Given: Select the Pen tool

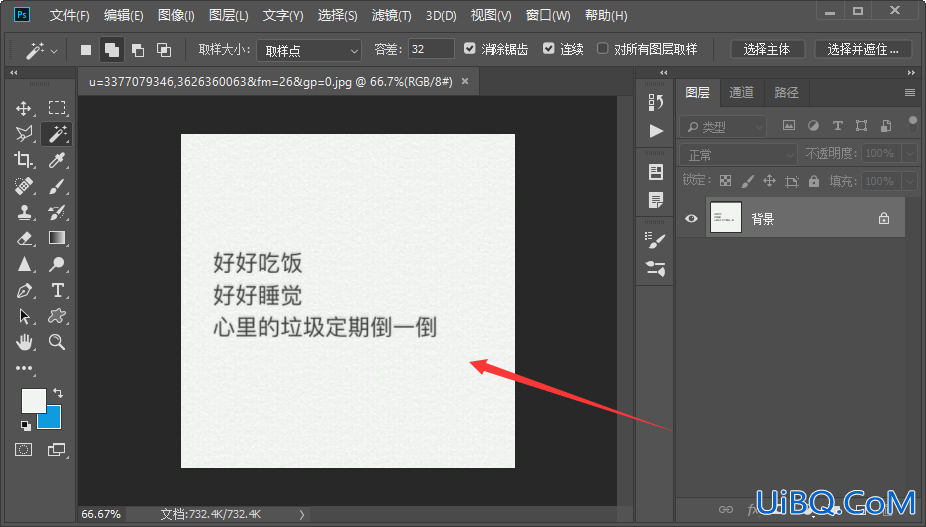Looking at the screenshot, I should [x=24, y=290].
